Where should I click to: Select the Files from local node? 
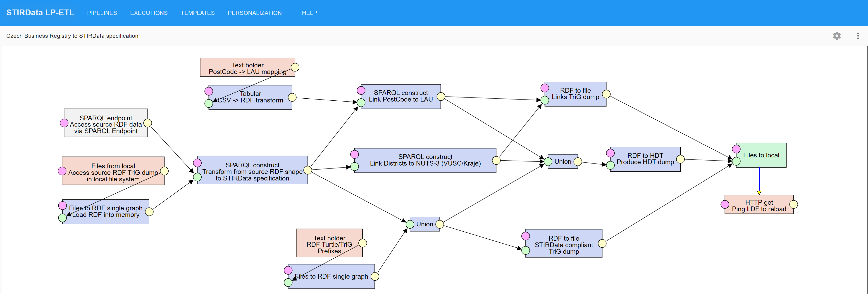pos(113,171)
